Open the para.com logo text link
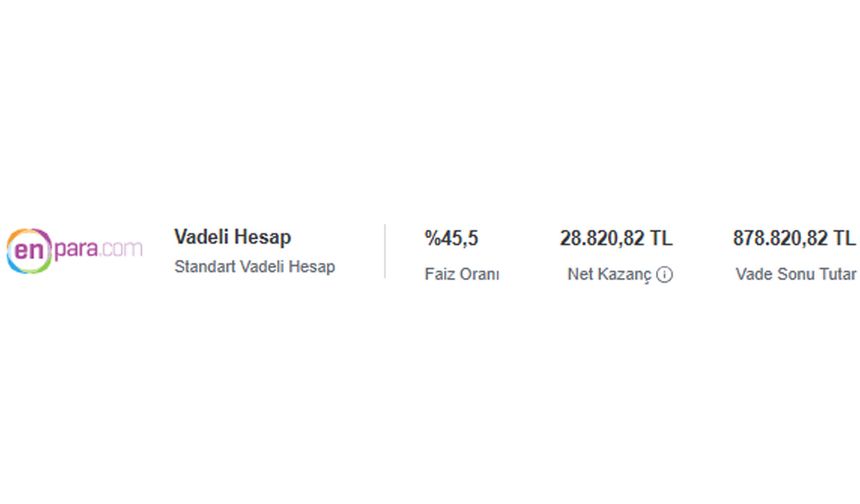This screenshot has height=504, width=860. [98, 249]
